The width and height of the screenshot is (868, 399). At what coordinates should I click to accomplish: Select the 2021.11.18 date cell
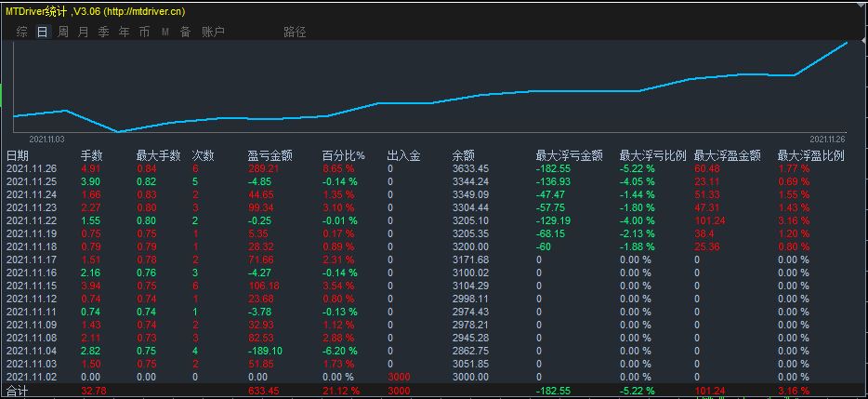click(x=32, y=246)
